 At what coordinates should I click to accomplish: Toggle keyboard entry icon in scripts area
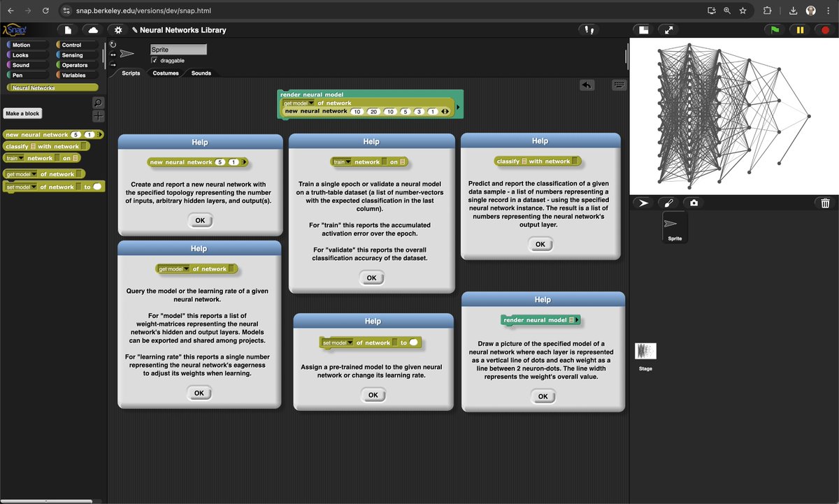click(619, 85)
